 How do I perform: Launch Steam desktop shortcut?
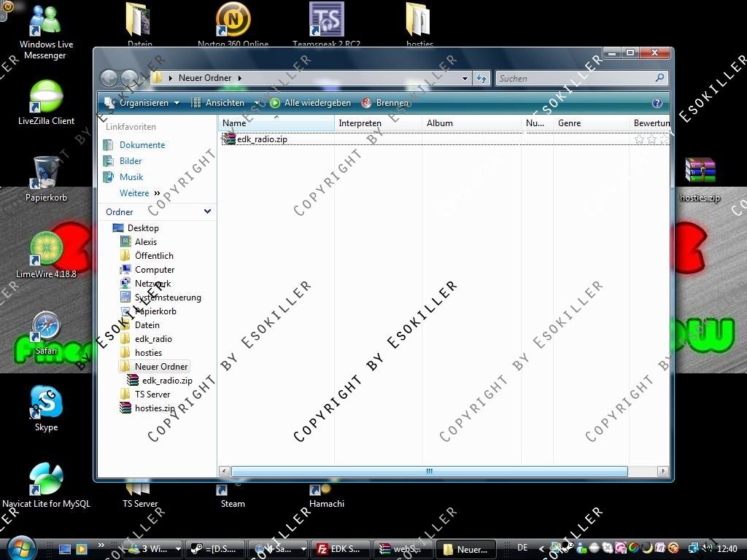tap(233, 495)
